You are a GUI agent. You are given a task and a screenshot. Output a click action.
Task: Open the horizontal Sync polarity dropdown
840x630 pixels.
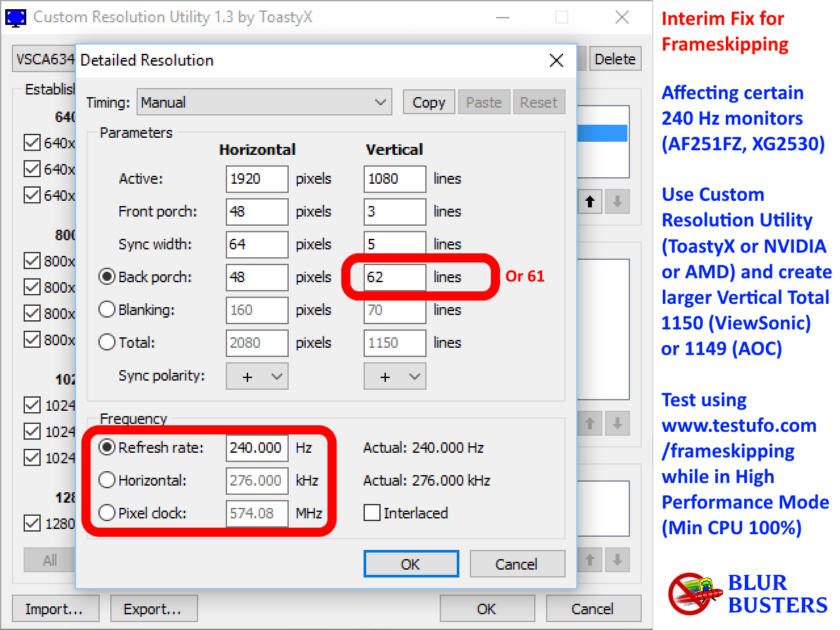[257, 376]
